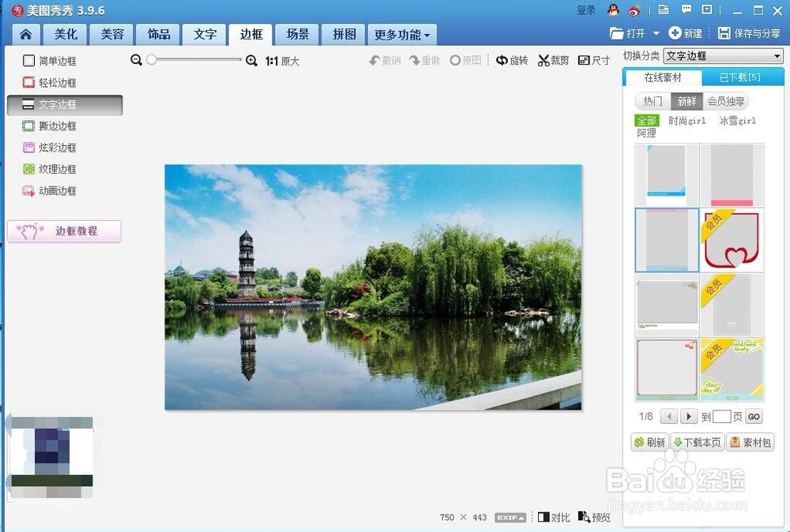Click the 登录 login link

point(586,10)
